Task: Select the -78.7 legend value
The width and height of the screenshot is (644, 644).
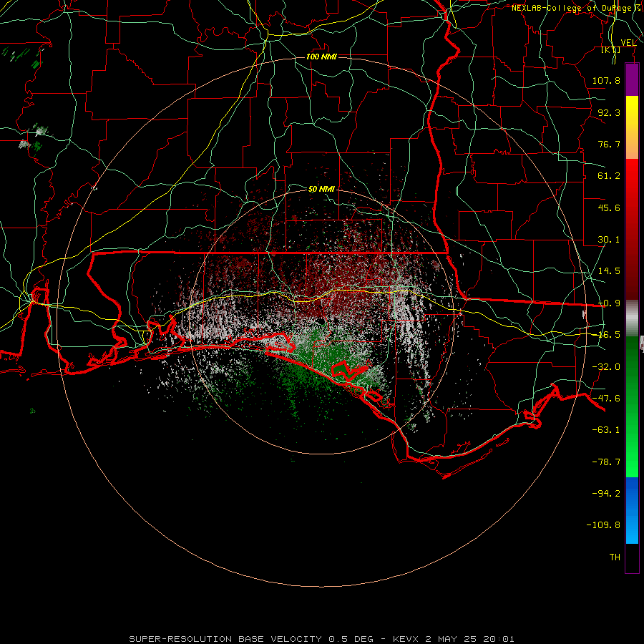Action: (x=606, y=462)
